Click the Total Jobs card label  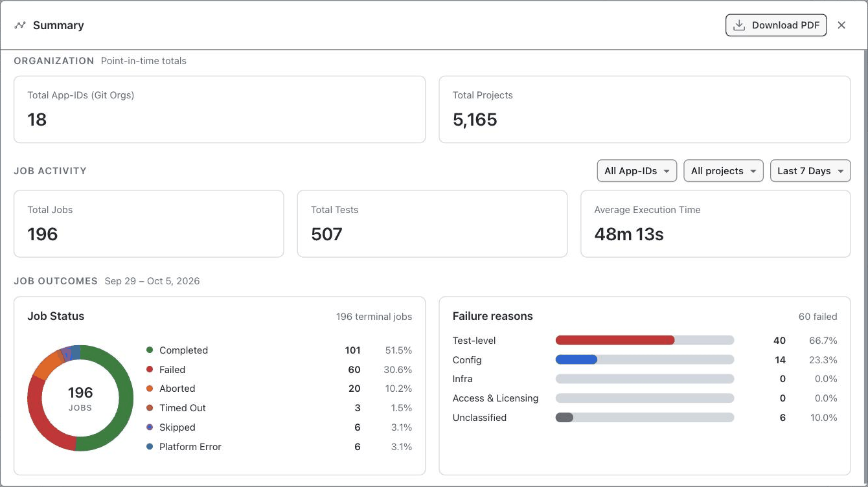click(50, 210)
